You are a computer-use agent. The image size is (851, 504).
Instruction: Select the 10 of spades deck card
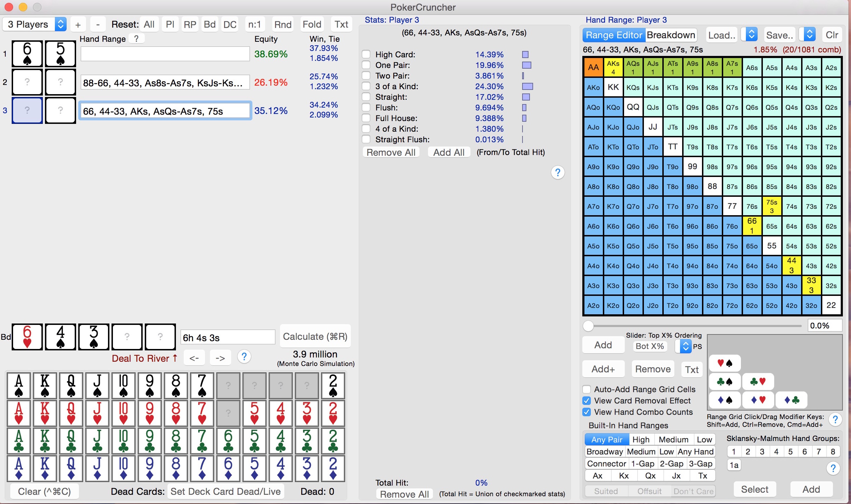[124, 385]
